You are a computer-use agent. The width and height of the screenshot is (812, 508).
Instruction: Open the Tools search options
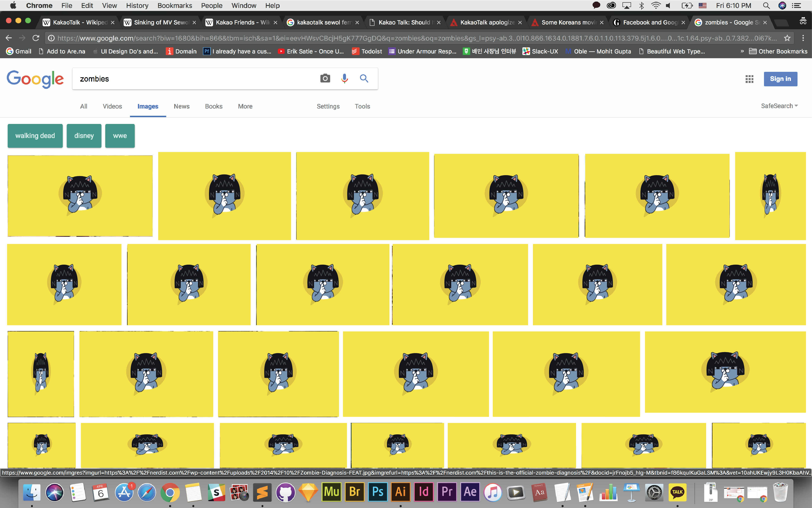(362, 106)
